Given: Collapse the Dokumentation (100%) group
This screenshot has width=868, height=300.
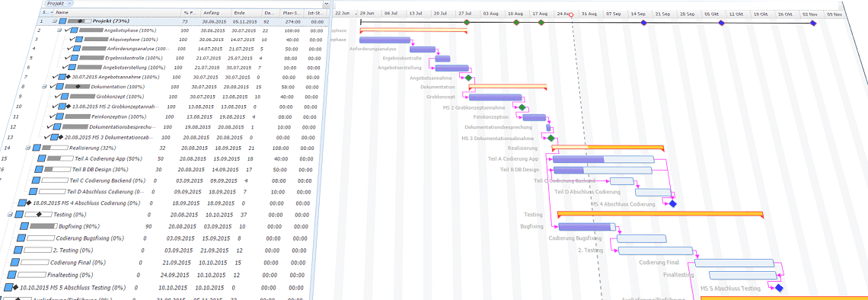Looking at the screenshot, I should click(44, 86).
